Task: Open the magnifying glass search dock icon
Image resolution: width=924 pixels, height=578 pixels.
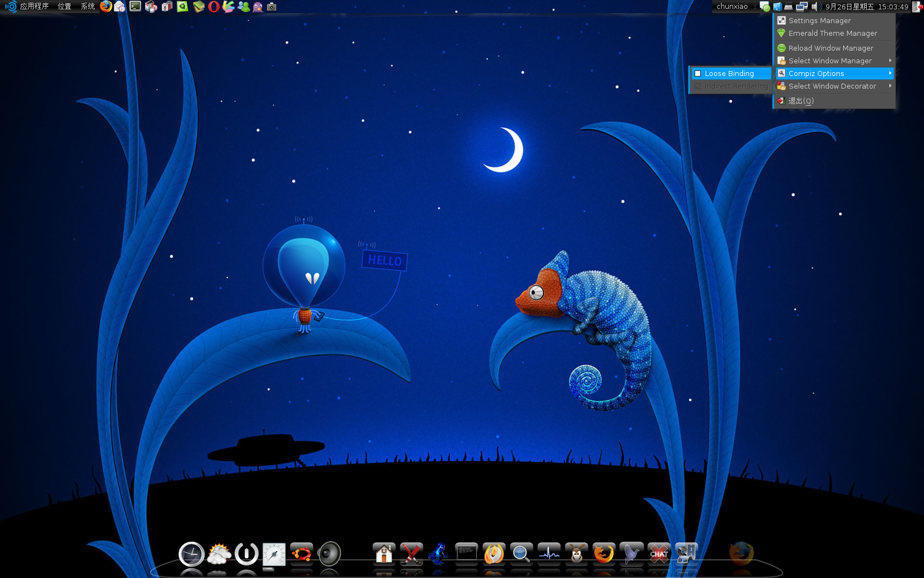Action: click(521, 553)
